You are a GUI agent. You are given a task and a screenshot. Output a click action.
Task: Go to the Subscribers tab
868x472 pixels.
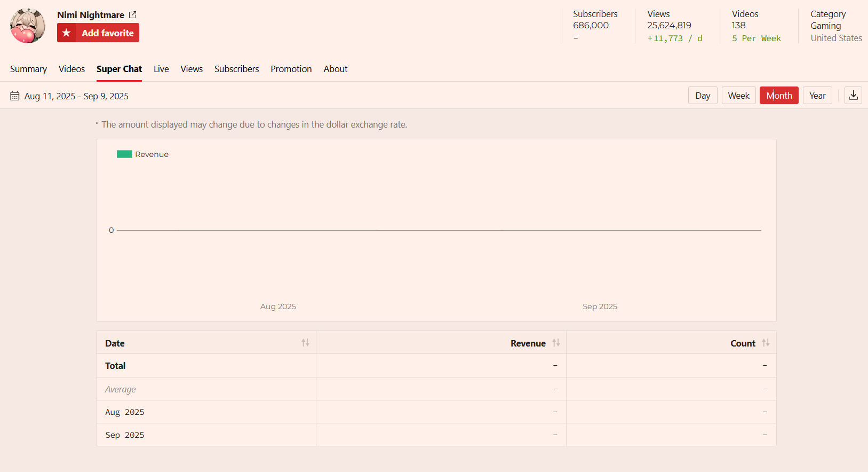tap(236, 69)
